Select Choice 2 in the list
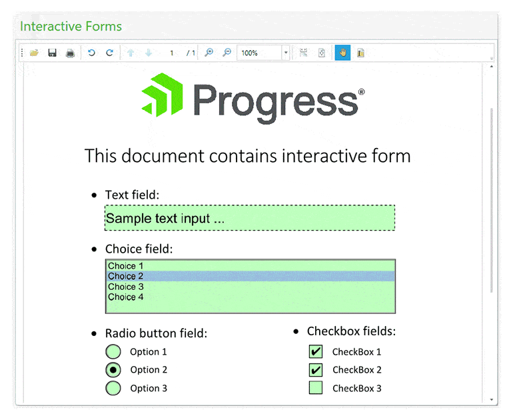 (251, 276)
